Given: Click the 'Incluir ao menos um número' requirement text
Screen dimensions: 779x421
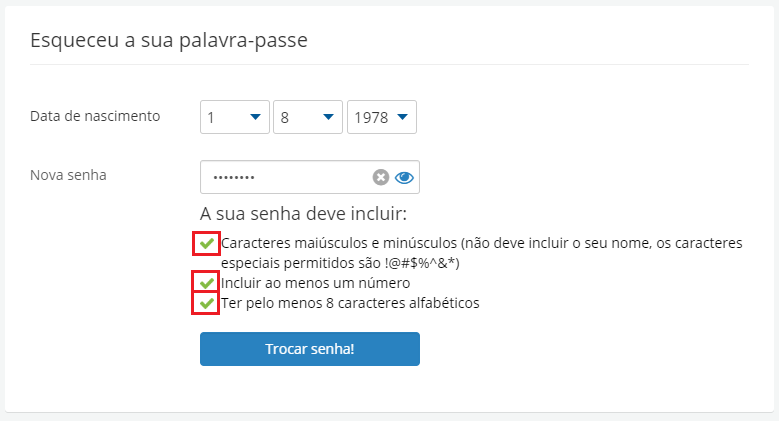Looking at the screenshot, I should click(x=315, y=283).
